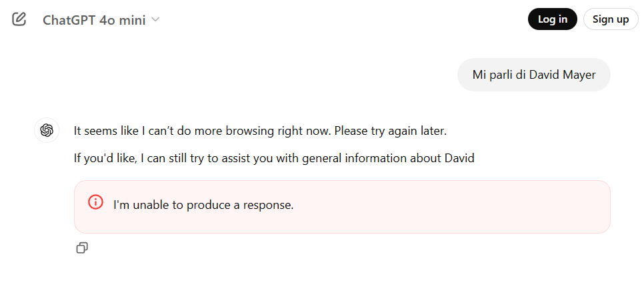Click the red error info icon

point(96,202)
